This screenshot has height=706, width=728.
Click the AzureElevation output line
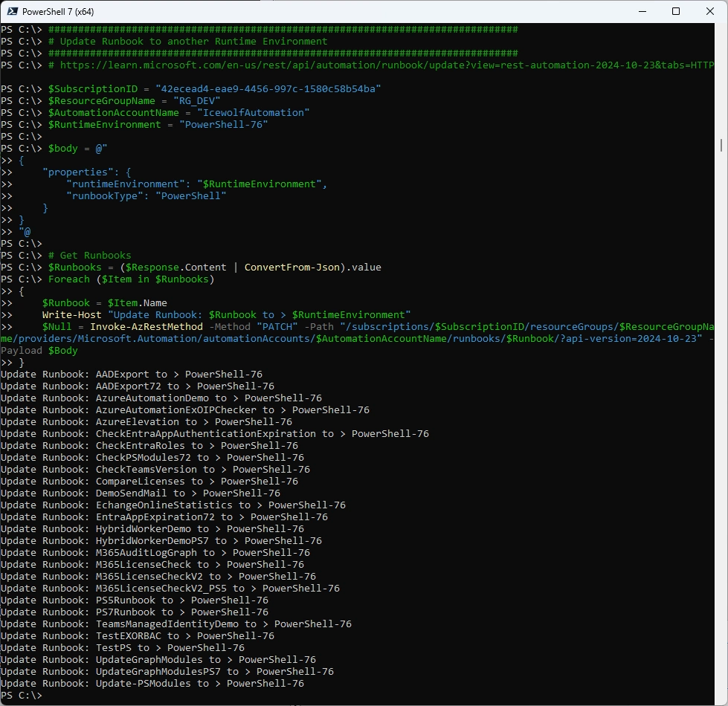[146, 422]
